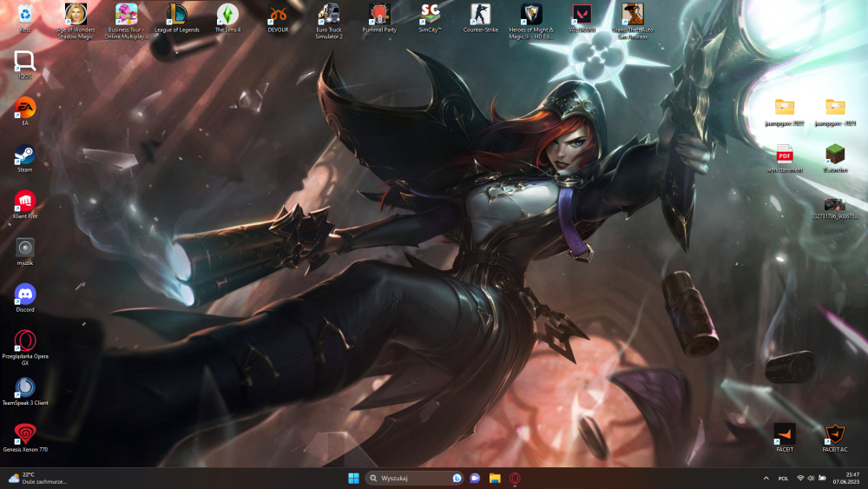Select the image file thumbnail on desktop
This screenshot has height=489, width=868.
[835, 208]
